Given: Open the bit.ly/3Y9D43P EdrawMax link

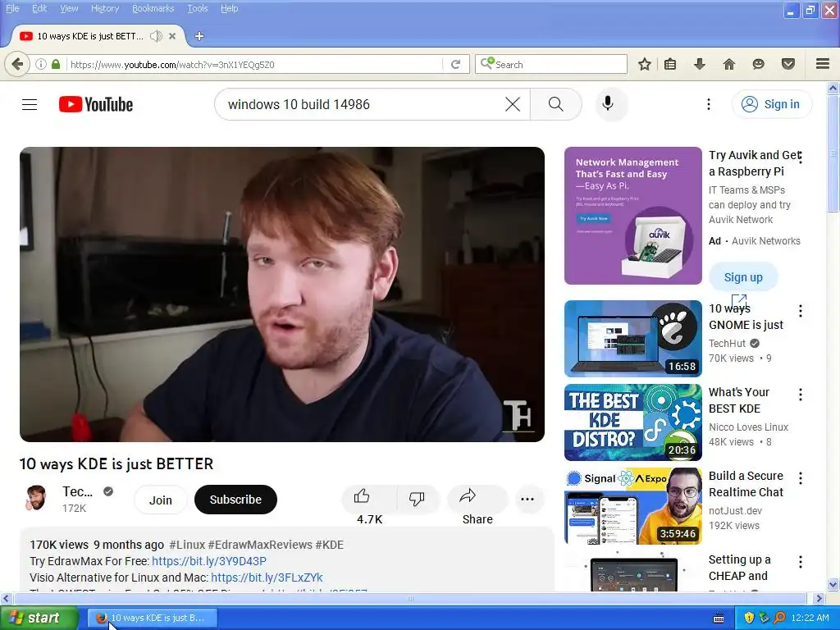Looking at the screenshot, I should point(209,561).
